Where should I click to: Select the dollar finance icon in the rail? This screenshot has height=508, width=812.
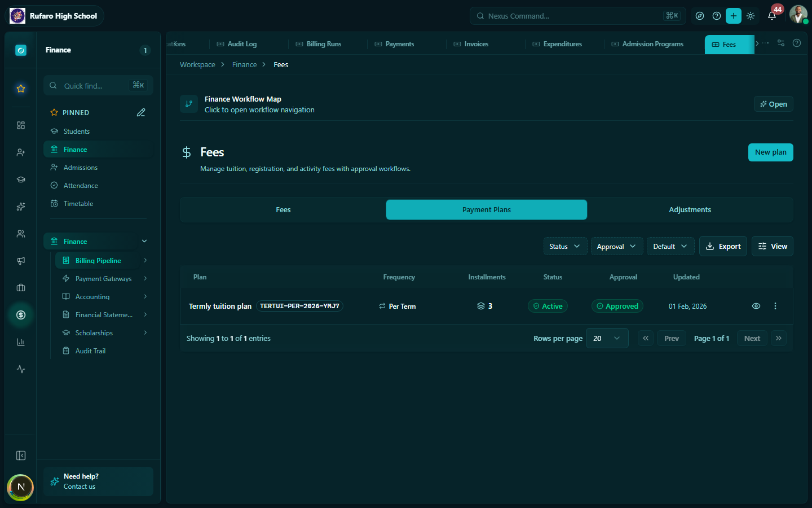click(x=21, y=315)
